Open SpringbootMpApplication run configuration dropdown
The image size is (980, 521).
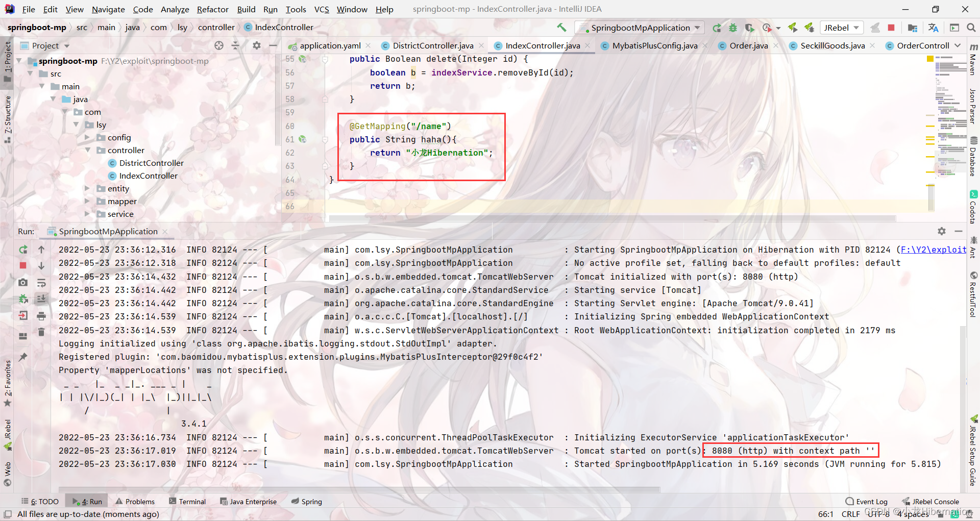click(x=640, y=28)
